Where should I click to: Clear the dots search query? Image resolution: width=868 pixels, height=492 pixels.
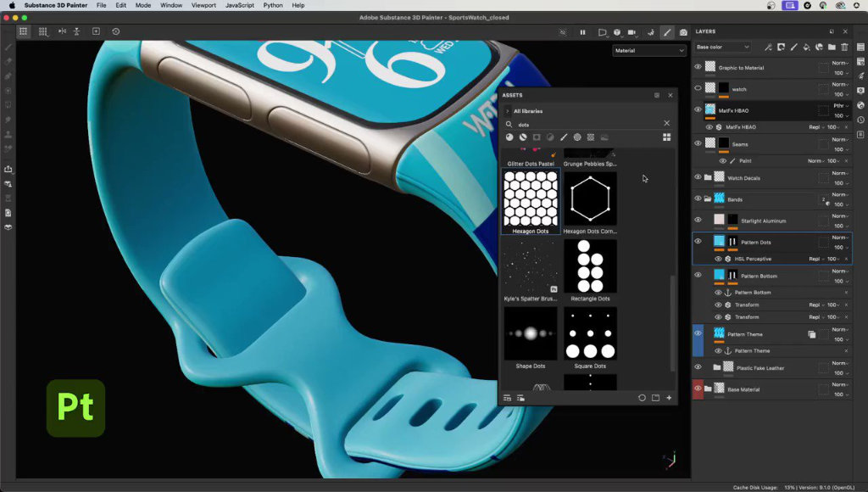(666, 123)
